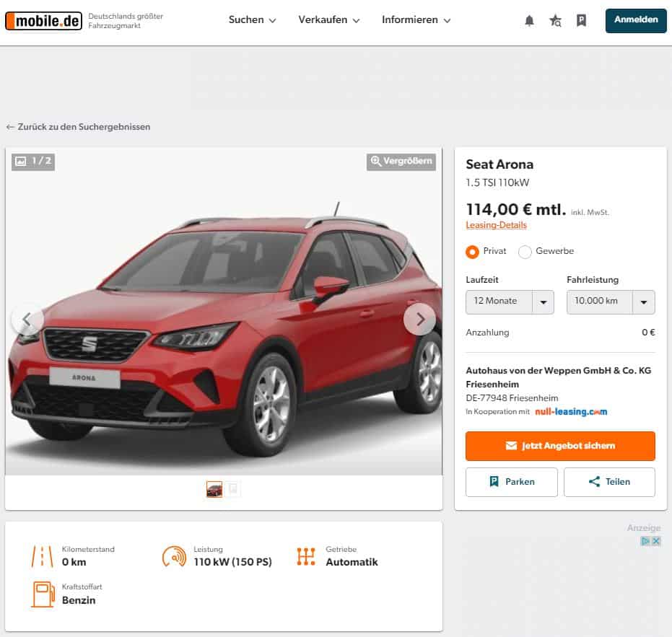
Task: Show the previous car photo
Action: (x=27, y=319)
